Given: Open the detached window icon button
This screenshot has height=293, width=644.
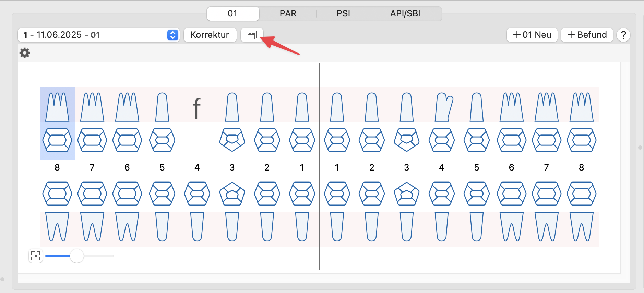Looking at the screenshot, I should click(252, 35).
